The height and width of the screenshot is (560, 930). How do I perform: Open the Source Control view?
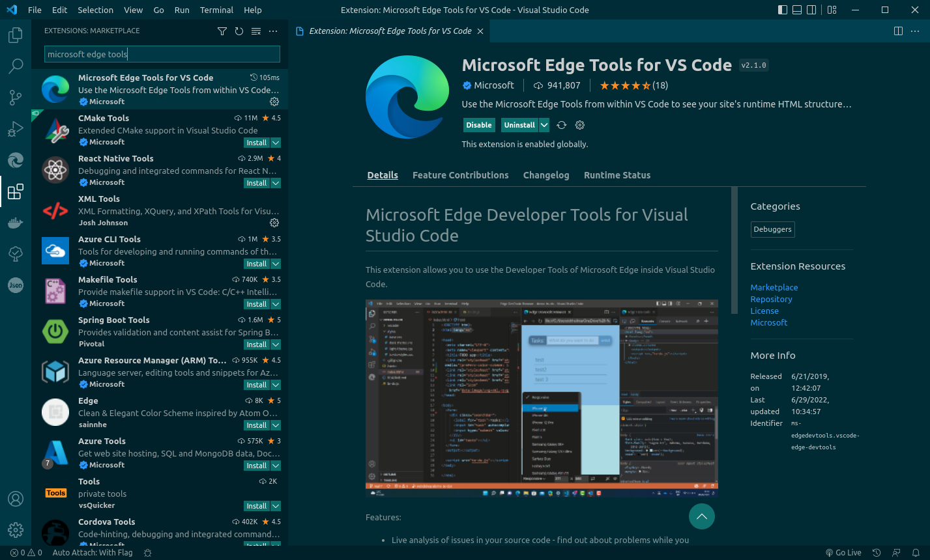(x=15, y=97)
